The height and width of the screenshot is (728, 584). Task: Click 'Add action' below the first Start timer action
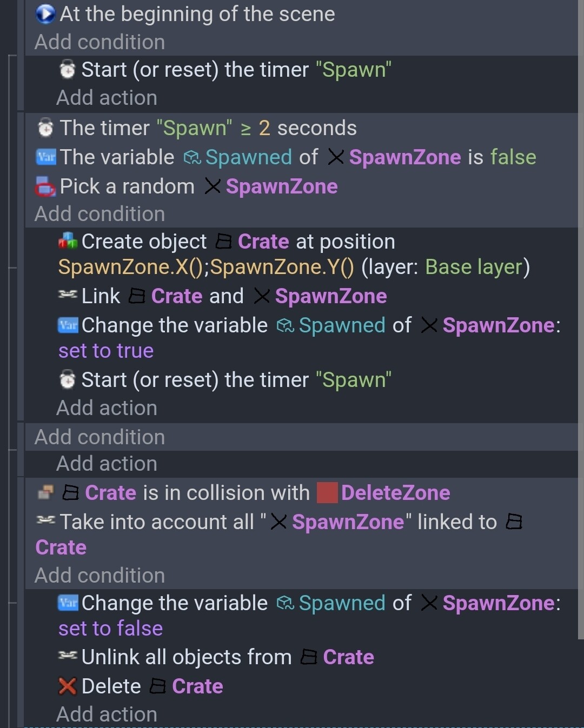click(x=107, y=98)
